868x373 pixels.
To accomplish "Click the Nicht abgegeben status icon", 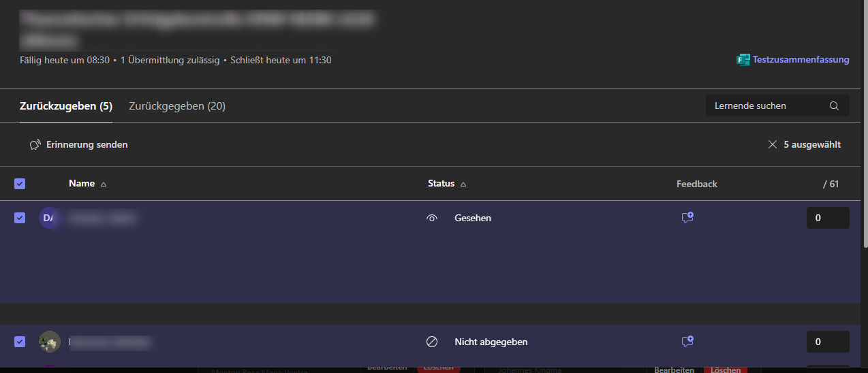I will click(432, 342).
